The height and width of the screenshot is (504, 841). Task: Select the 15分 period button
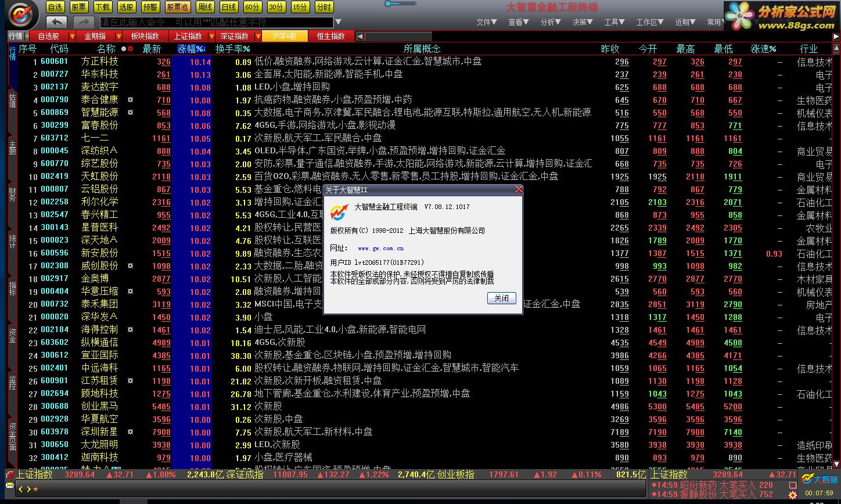click(300, 7)
